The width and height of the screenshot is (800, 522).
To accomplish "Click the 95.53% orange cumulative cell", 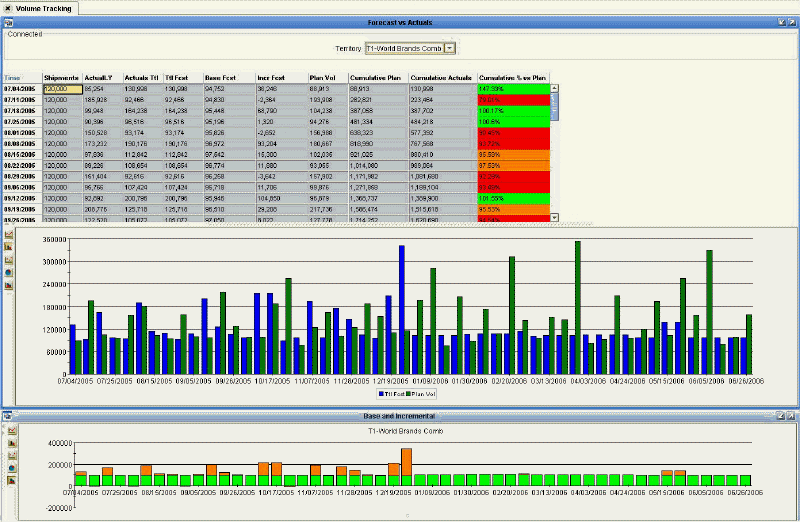I will tap(514, 210).
